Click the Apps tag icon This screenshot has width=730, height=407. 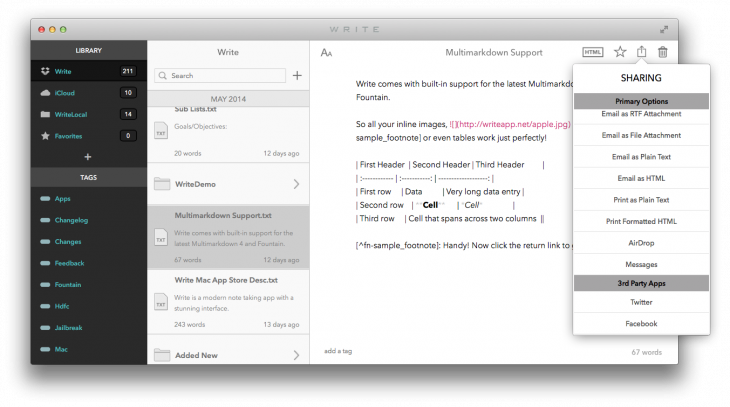pos(45,198)
